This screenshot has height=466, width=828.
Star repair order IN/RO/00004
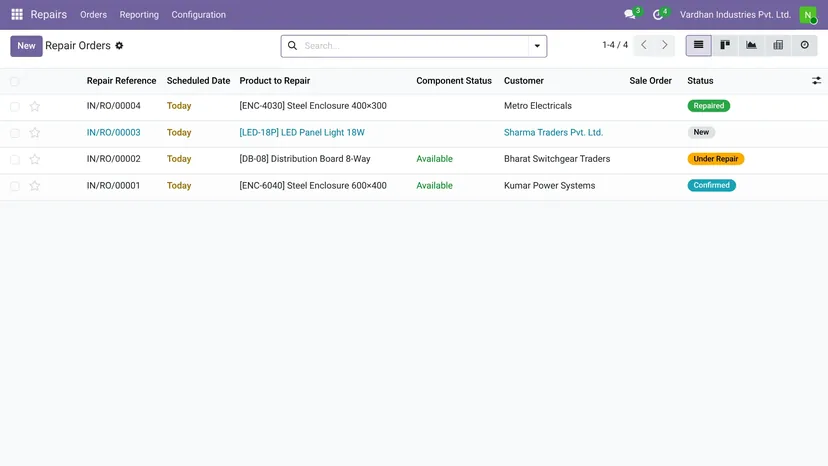pos(35,106)
